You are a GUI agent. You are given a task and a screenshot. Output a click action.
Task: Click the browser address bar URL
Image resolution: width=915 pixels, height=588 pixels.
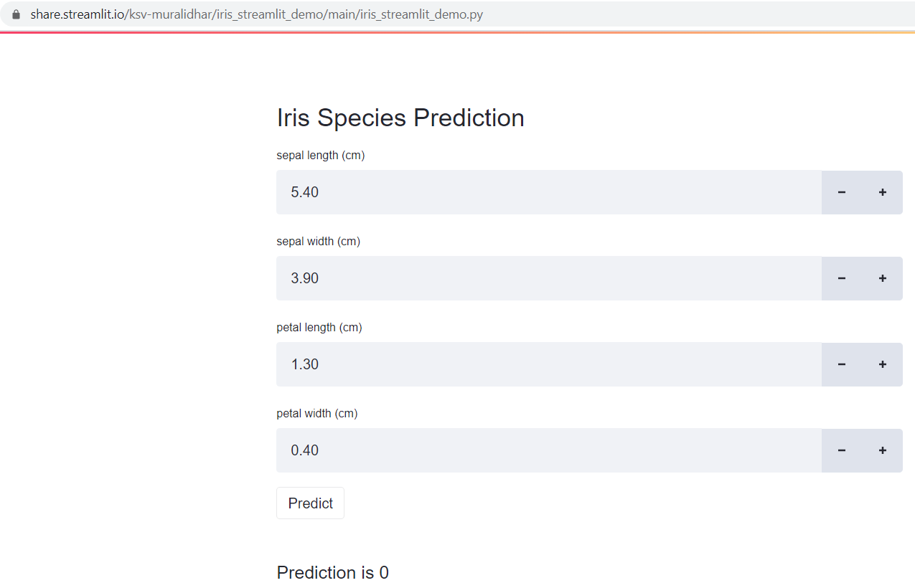point(256,14)
